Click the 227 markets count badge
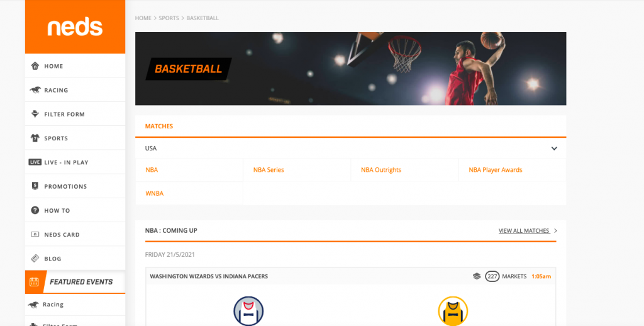Screen dimensions: 644x326 coord(492,276)
